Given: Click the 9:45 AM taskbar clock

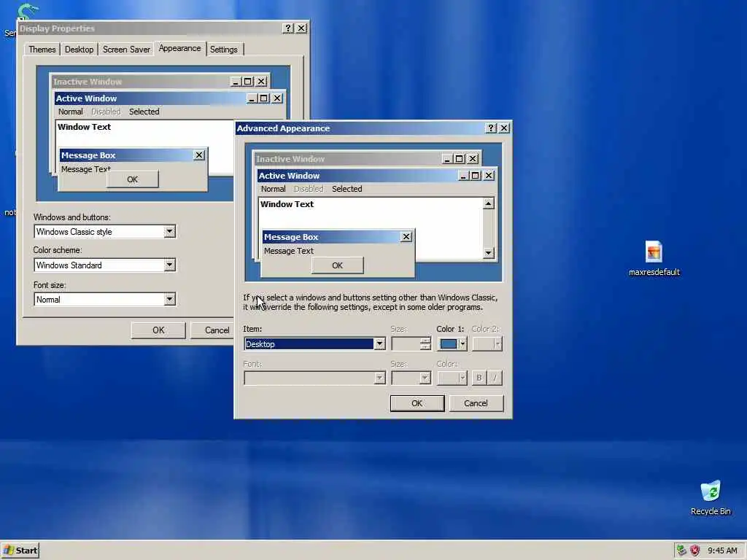Looking at the screenshot, I should pos(722,551).
